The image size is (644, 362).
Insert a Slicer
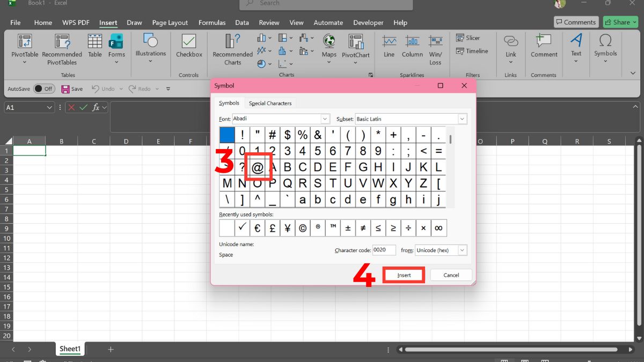[x=468, y=38]
